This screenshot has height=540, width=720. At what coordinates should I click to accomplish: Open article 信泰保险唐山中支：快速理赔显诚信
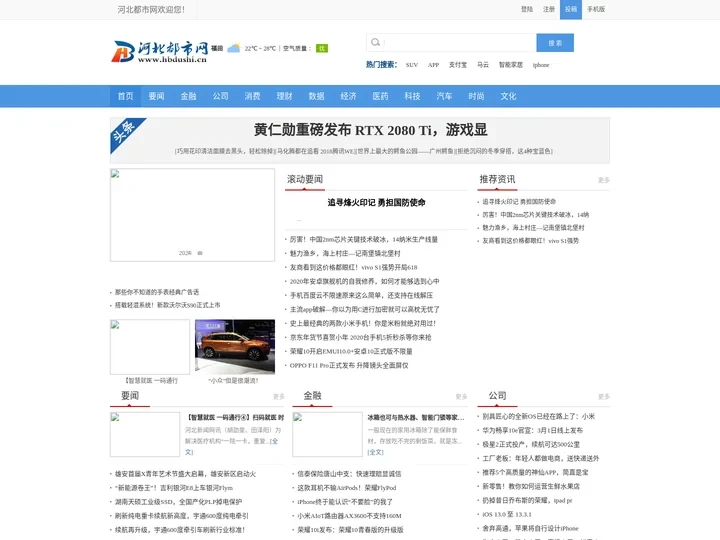(349, 474)
